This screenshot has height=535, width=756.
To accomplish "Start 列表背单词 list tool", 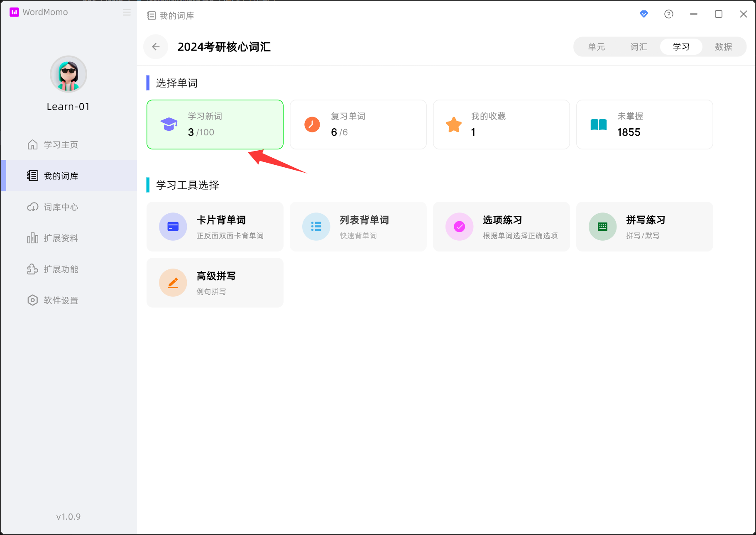I will [x=358, y=227].
